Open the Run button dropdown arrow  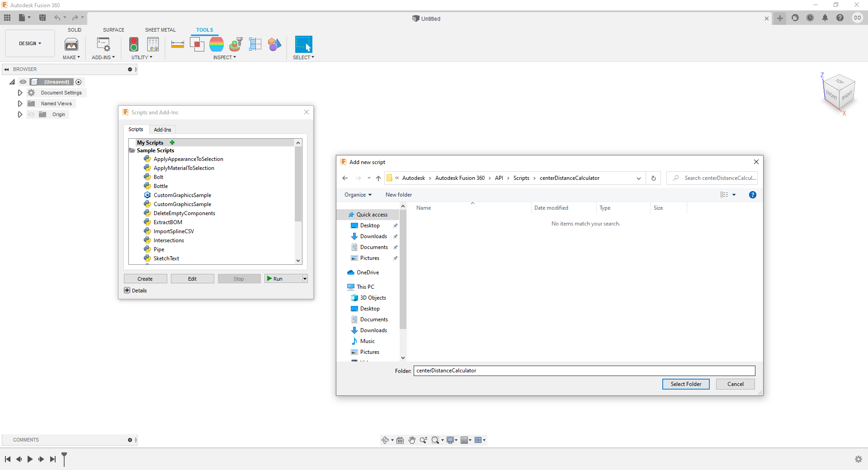pyautogui.click(x=304, y=278)
